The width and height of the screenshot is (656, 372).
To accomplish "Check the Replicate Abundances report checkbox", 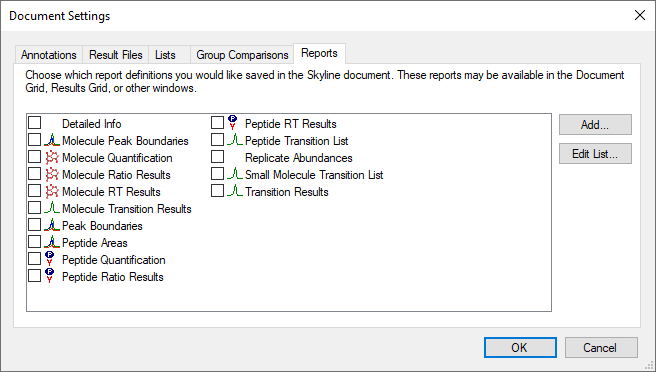I will point(218,157).
